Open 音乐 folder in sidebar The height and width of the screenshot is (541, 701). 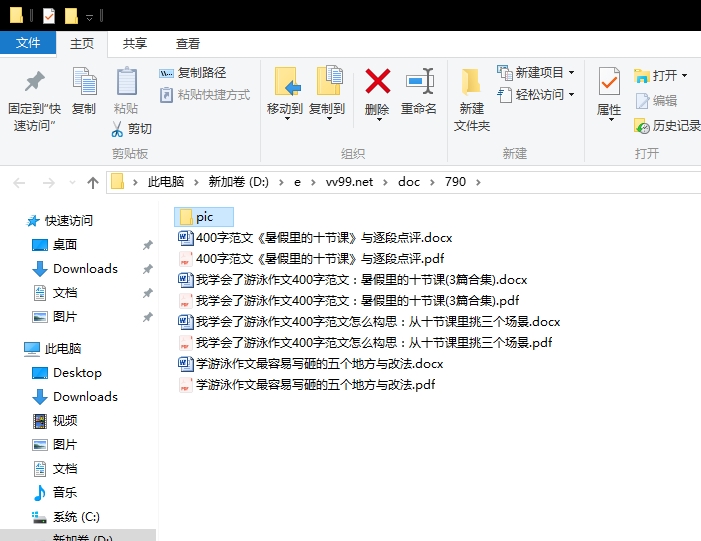[x=55, y=492]
